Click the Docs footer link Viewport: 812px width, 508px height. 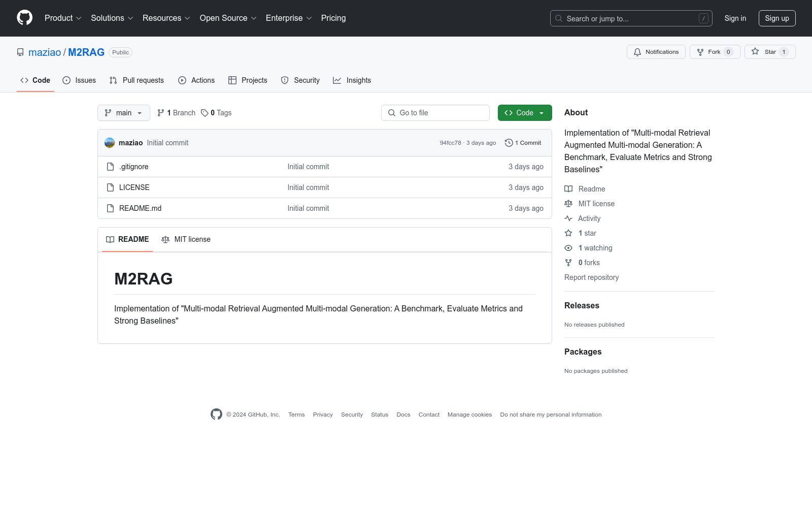tap(403, 415)
